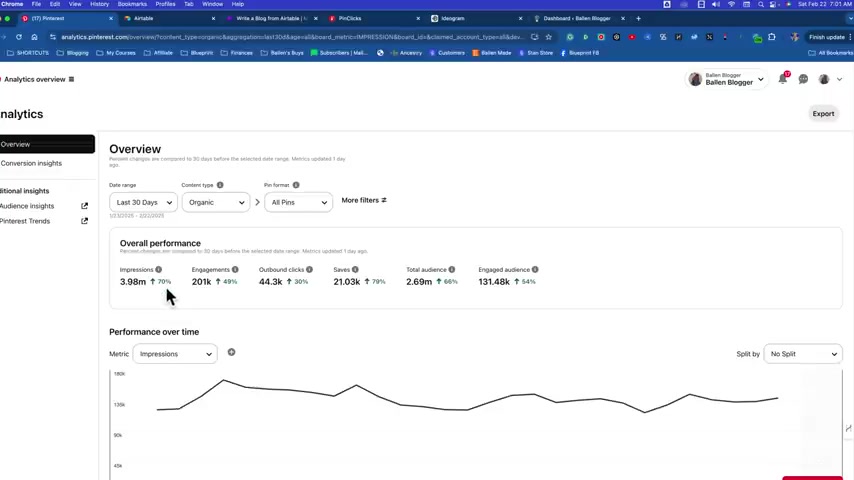Image resolution: width=854 pixels, height=480 pixels.
Task: Open Audience insights external link icon
Action: 84,206
